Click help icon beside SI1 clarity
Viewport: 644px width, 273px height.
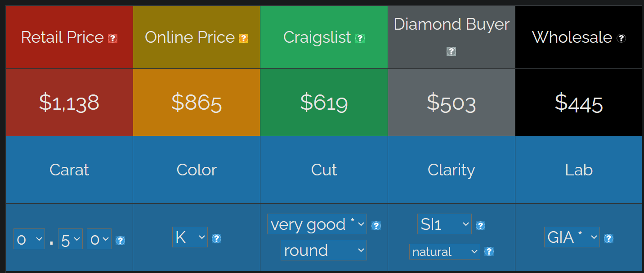point(480,226)
